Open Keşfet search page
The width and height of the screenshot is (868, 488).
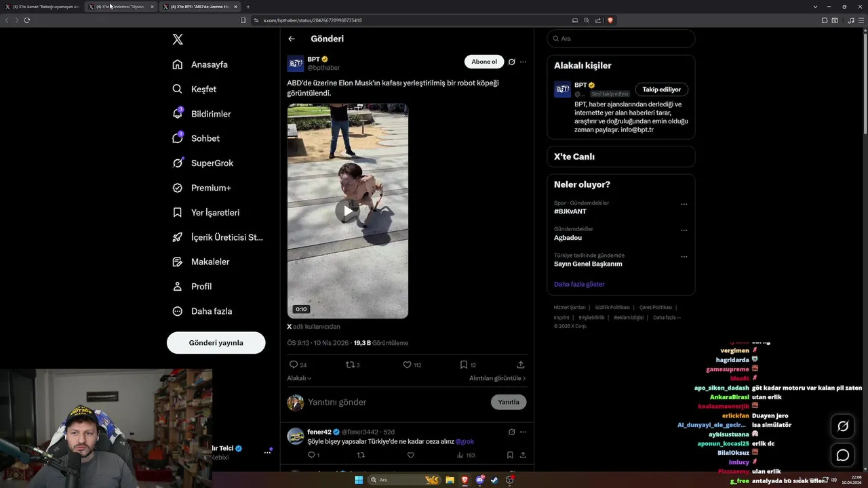pyautogui.click(x=195, y=89)
